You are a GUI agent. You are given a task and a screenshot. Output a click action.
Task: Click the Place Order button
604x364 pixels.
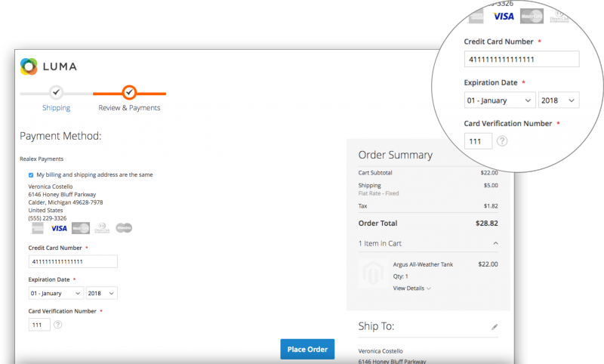(307, 350)
